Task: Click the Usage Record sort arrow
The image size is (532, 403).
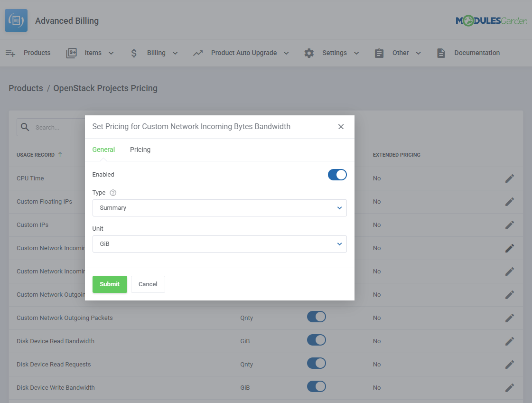Action: (60, 155)
